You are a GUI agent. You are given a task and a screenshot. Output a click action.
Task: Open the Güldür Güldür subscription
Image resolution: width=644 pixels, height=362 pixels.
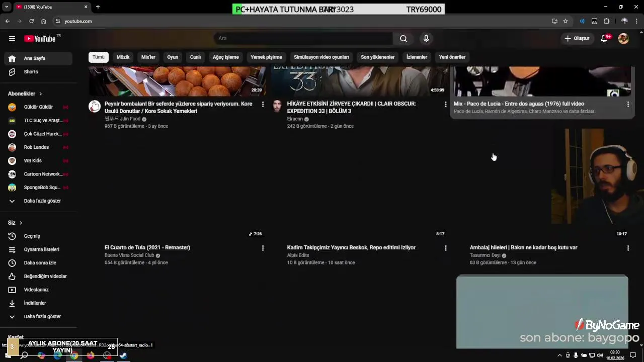(x=38, y=107)
